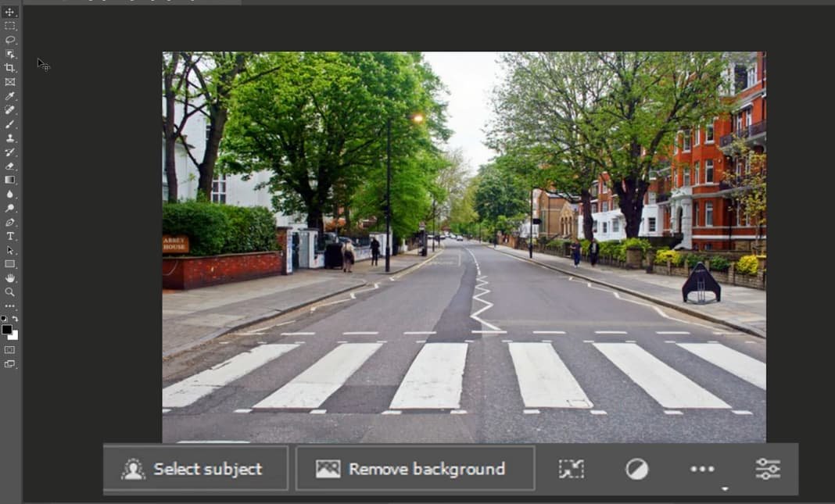The image size is (835, 504).
Task: Open the Edit Toolbar three-dots menu
Action: (x=10, y=306)
